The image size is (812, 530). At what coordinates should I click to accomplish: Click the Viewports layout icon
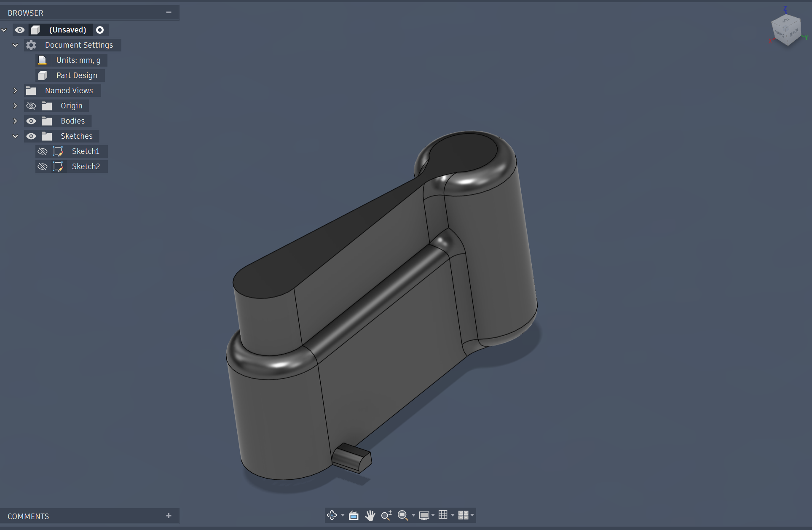tap(463, 515)
